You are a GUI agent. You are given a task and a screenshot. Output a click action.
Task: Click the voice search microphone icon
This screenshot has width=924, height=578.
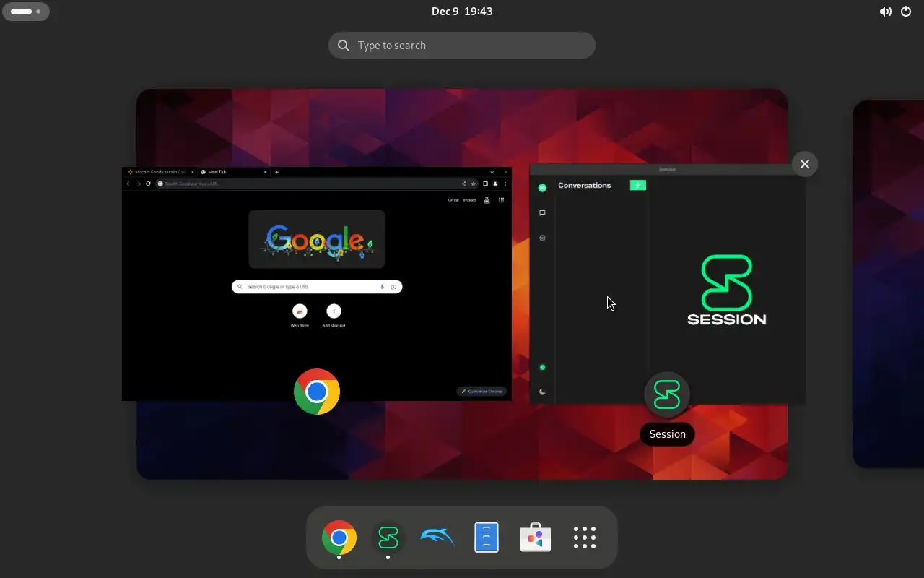[382, 287]
